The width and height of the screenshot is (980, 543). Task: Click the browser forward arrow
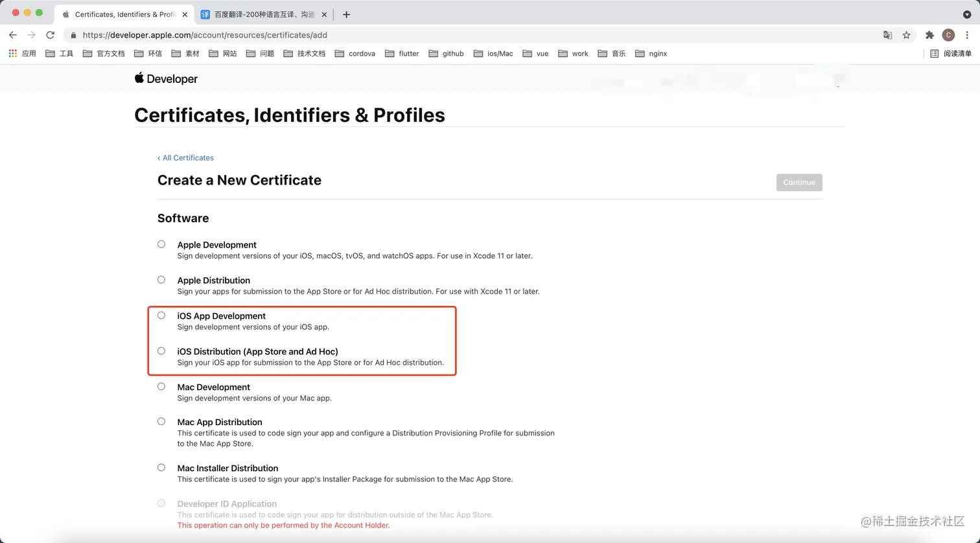(31, 35)
